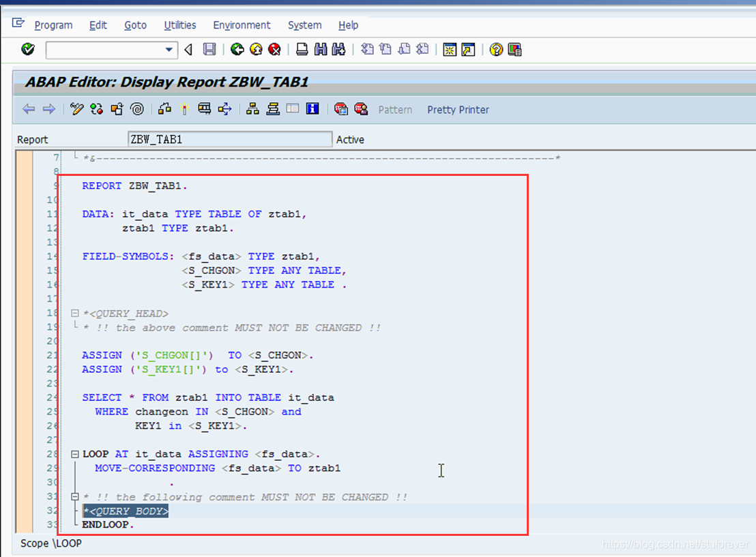Click the Enhance spiral icon
756x557 pixels.
click(x=137, y=109)
